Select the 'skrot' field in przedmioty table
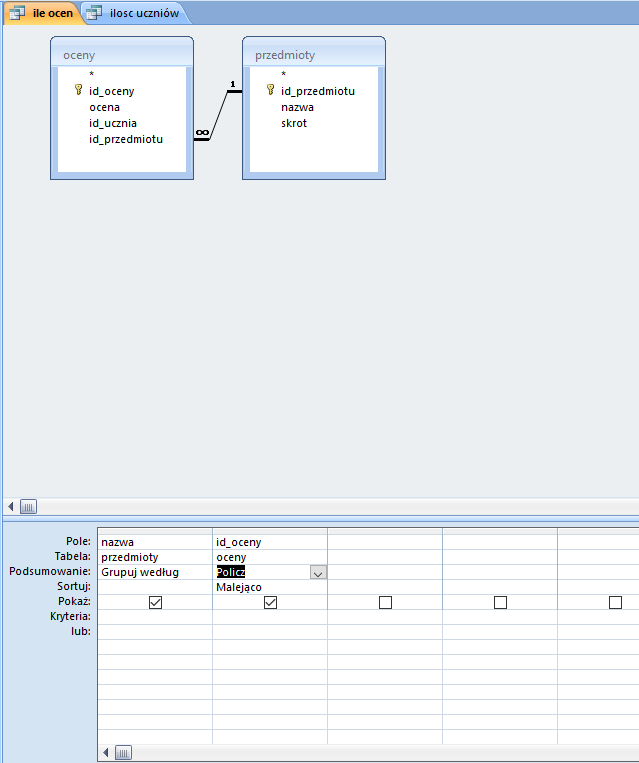This screenshot has width=639, height=763. (294, 123)
